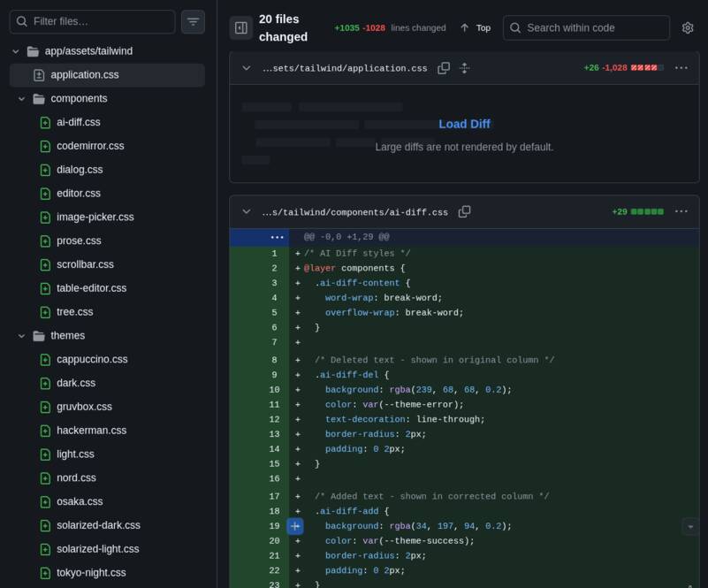708x588 pixels.
Task: Open the overflow menu for application.css
Action: [x=681, y=67]
